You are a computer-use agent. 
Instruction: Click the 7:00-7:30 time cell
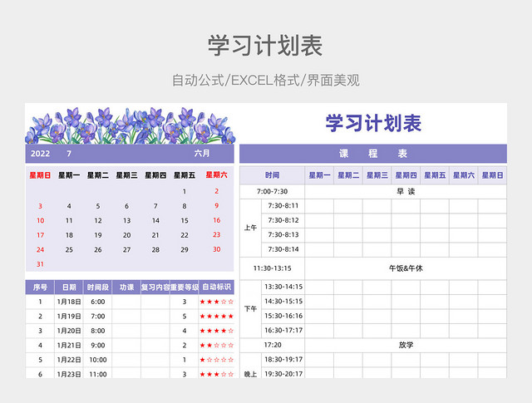tap(272, 192)
